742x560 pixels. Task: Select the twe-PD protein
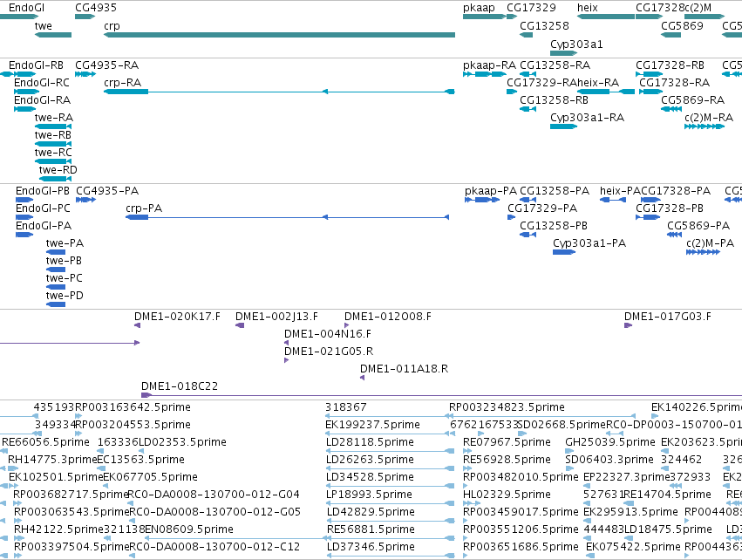point(55,304)
